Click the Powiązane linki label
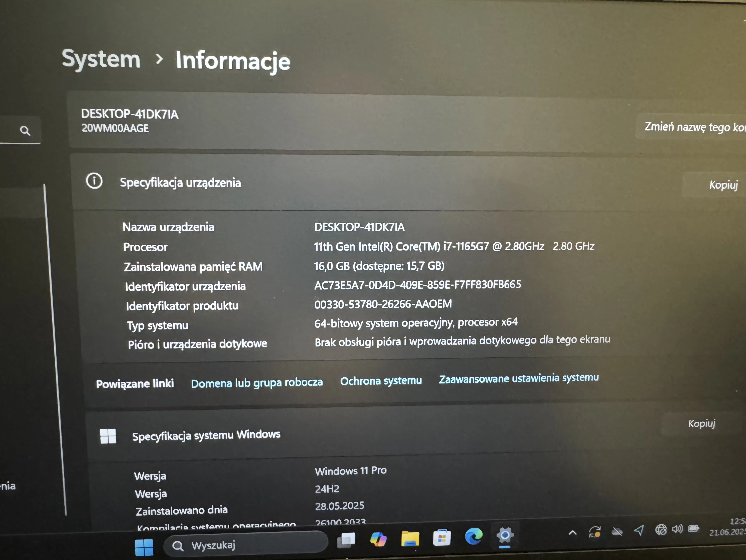This screenshot has height=560, width=746. [135, 384]
